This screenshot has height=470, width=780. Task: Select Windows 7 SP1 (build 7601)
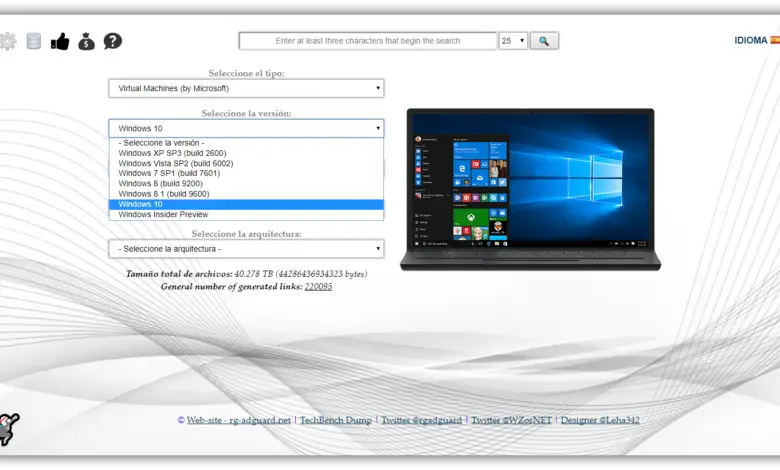[246, 173]
